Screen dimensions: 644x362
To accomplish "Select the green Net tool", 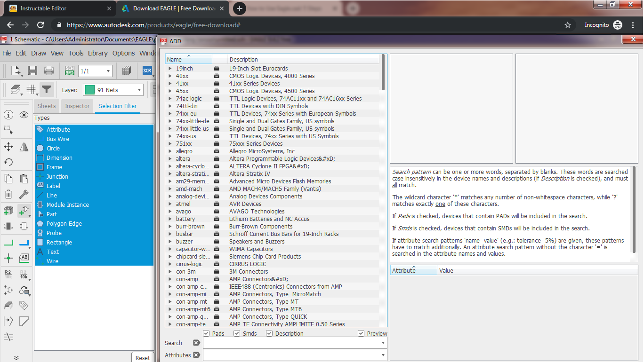I will 8,243.
